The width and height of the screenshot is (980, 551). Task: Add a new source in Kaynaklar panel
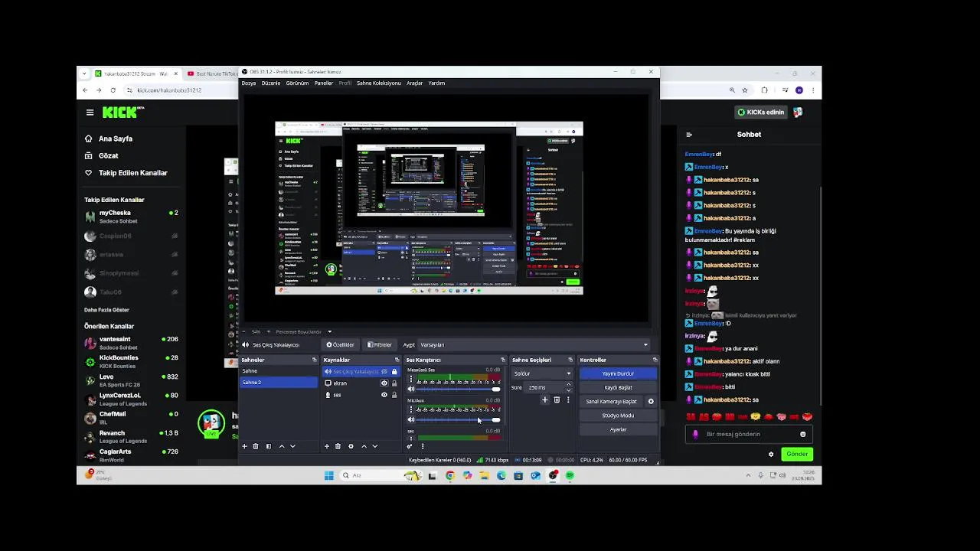[327, 446]
